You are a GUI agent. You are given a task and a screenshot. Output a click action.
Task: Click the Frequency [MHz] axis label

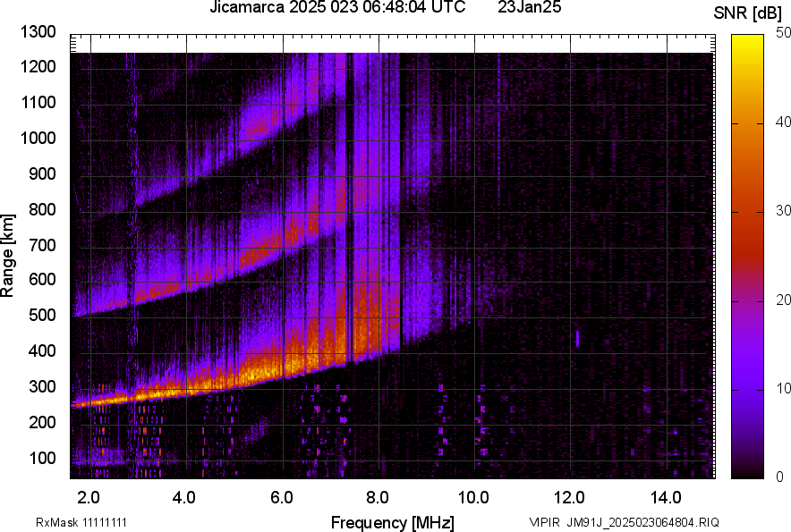click(392, 522)
